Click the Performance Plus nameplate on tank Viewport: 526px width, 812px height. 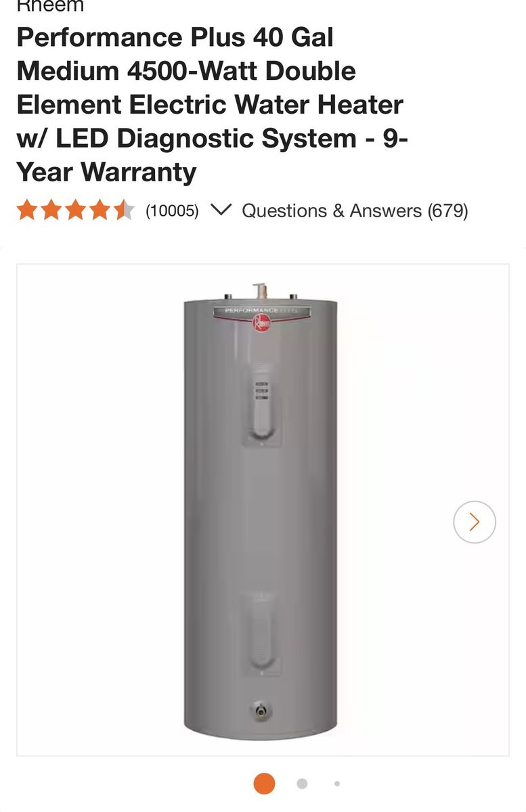(x=261, y=311)
